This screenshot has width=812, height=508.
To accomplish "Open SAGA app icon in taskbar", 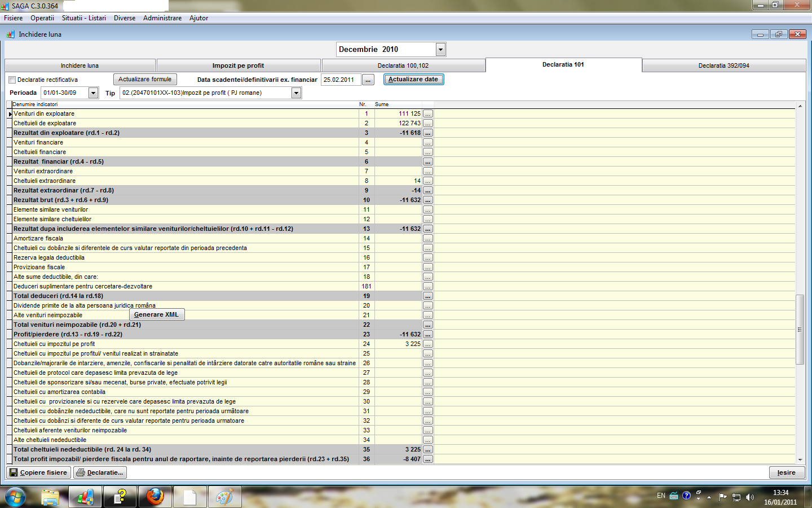I will (85, 497).
